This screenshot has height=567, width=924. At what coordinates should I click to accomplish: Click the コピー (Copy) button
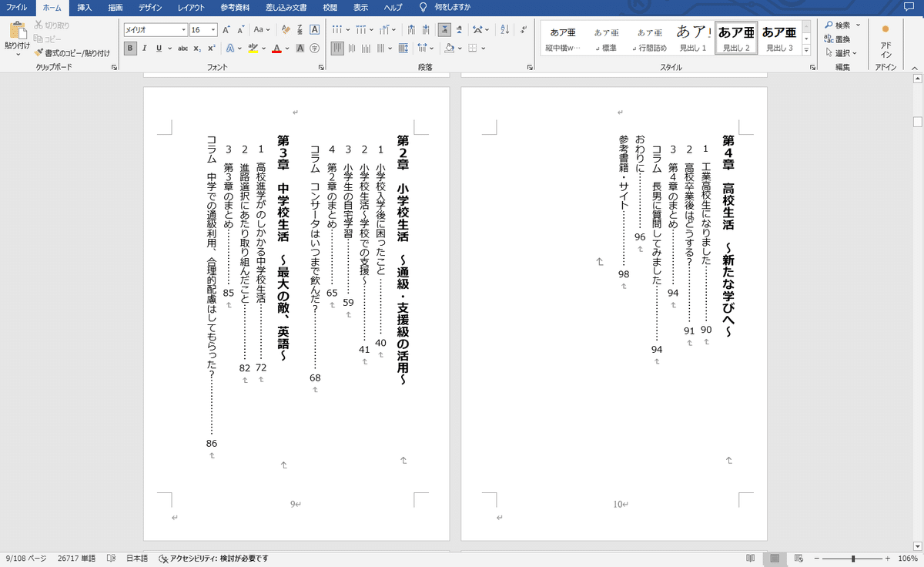point(48,39)
